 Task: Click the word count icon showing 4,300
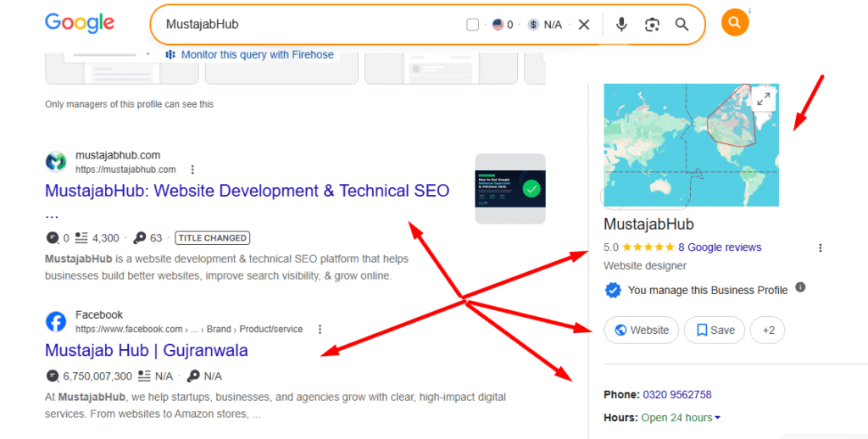point(81,238)
